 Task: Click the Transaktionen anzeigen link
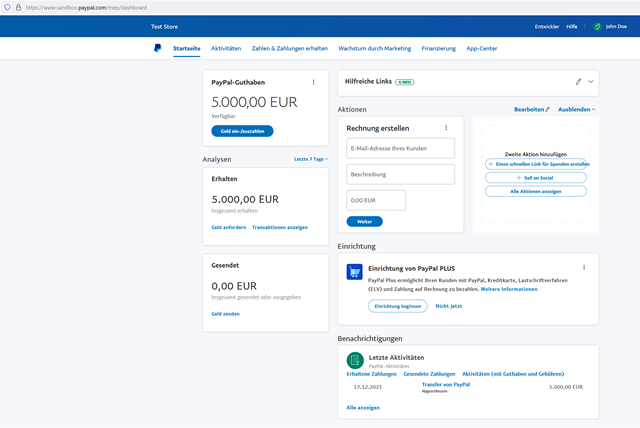280,227
